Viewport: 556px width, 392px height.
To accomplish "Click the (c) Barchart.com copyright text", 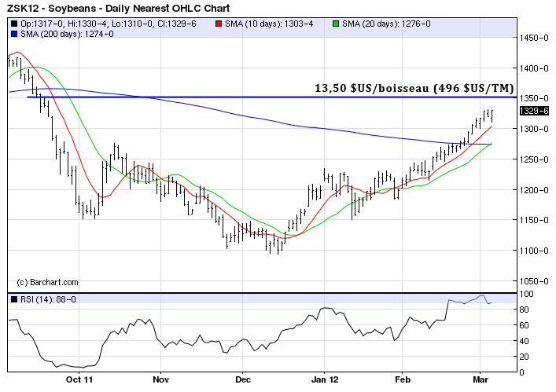I will point(48,282).
